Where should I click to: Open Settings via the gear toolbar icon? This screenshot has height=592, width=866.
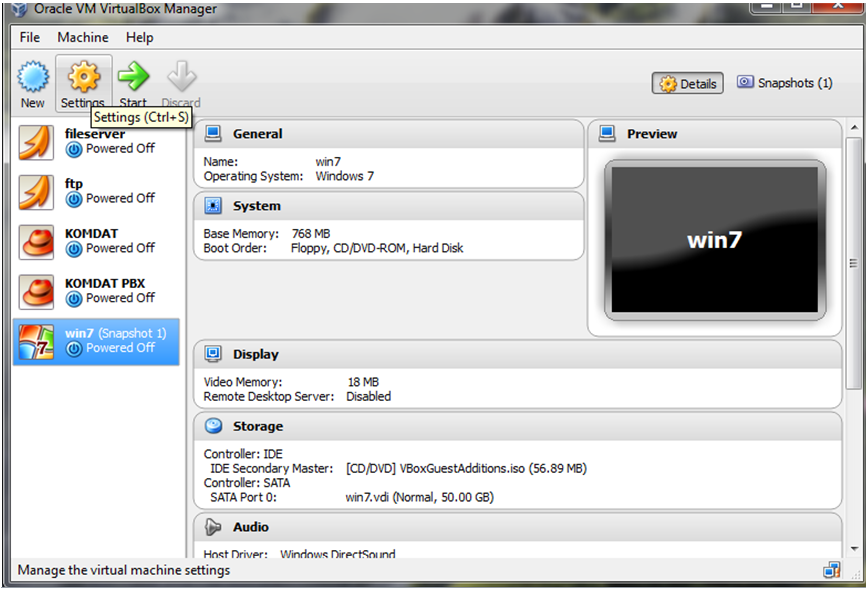[x=83, y=77]
